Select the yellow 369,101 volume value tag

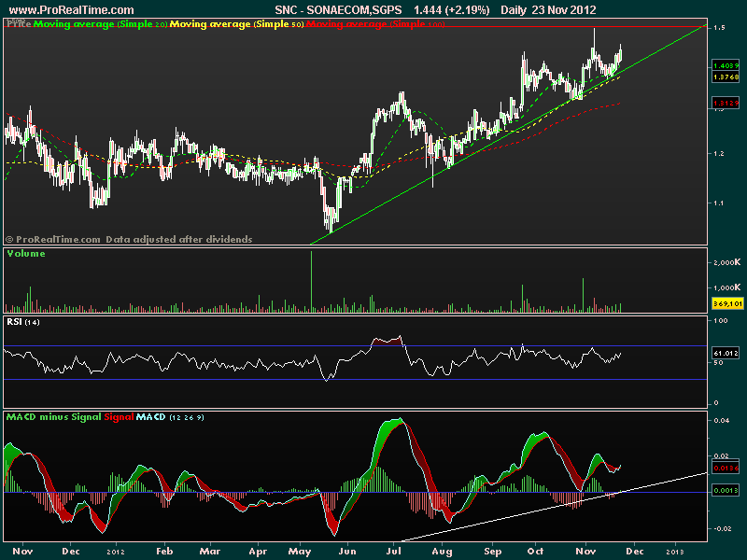pos(727,303)
